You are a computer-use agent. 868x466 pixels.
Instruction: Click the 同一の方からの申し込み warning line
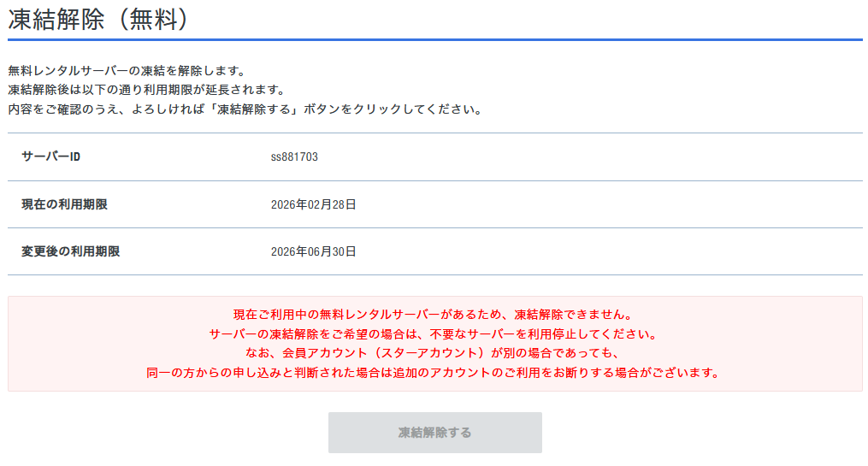[434, 373]
